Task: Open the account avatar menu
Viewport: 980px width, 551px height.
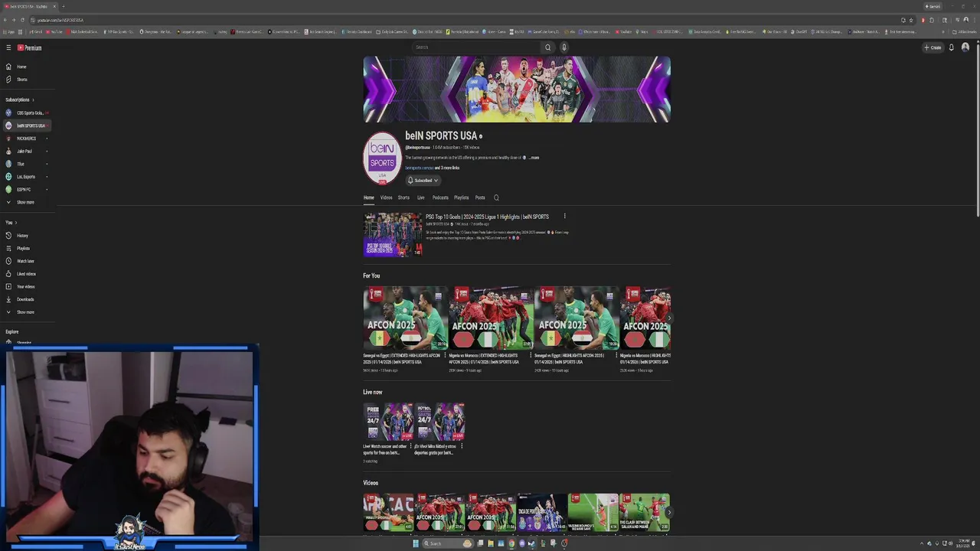Action: coord(965,47)
